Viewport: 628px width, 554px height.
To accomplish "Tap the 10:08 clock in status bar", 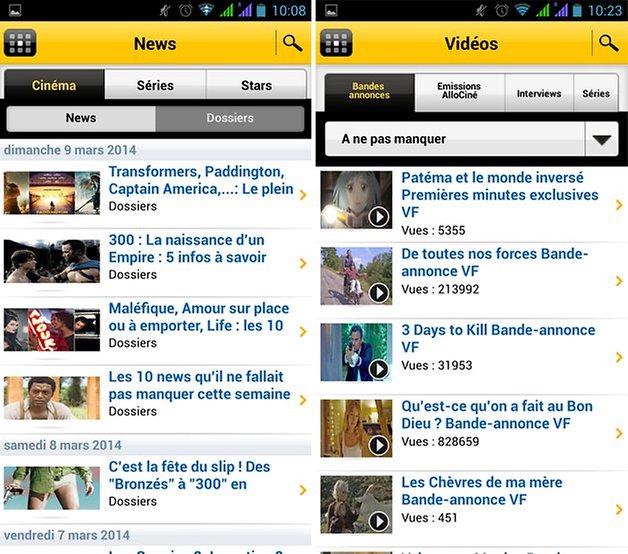I will [289, 10].
